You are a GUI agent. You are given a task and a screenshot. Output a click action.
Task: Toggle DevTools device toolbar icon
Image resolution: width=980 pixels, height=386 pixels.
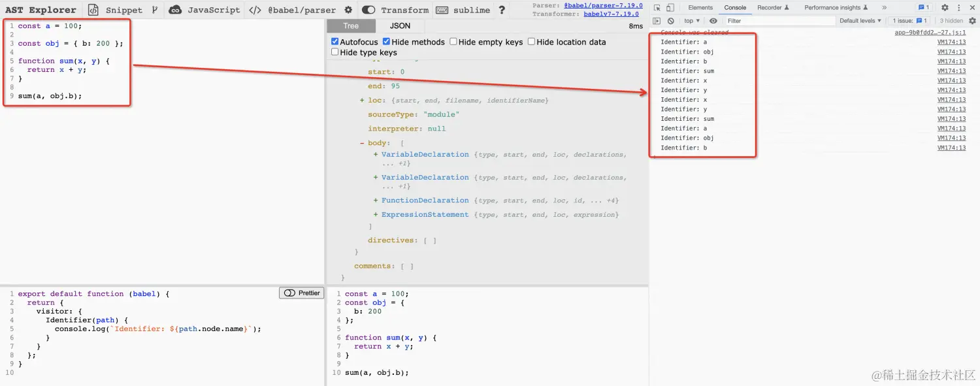click(671, 8)
